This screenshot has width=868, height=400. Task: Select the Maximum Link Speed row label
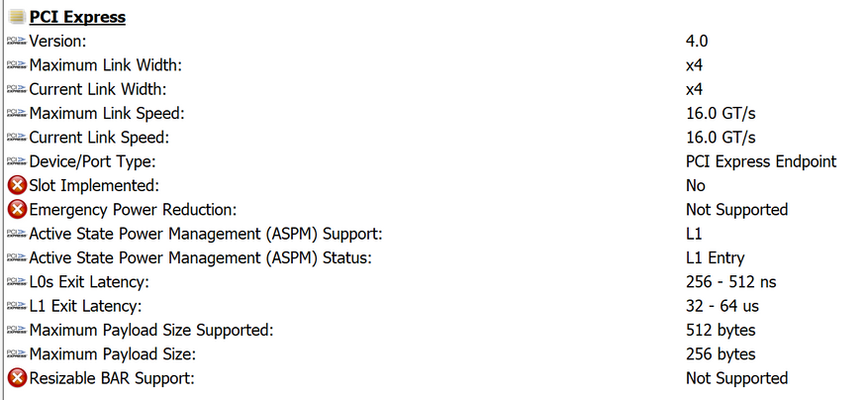[x=107, y=113]
